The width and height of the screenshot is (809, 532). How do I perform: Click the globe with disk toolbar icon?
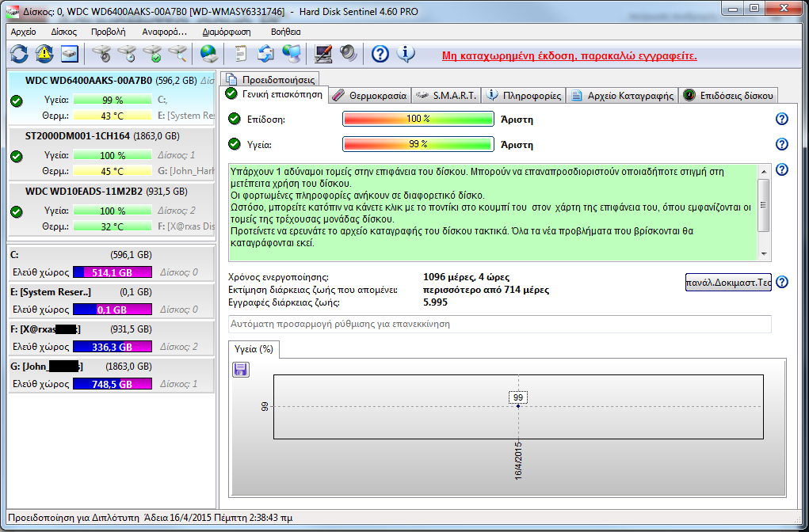(x=209, y=54)
